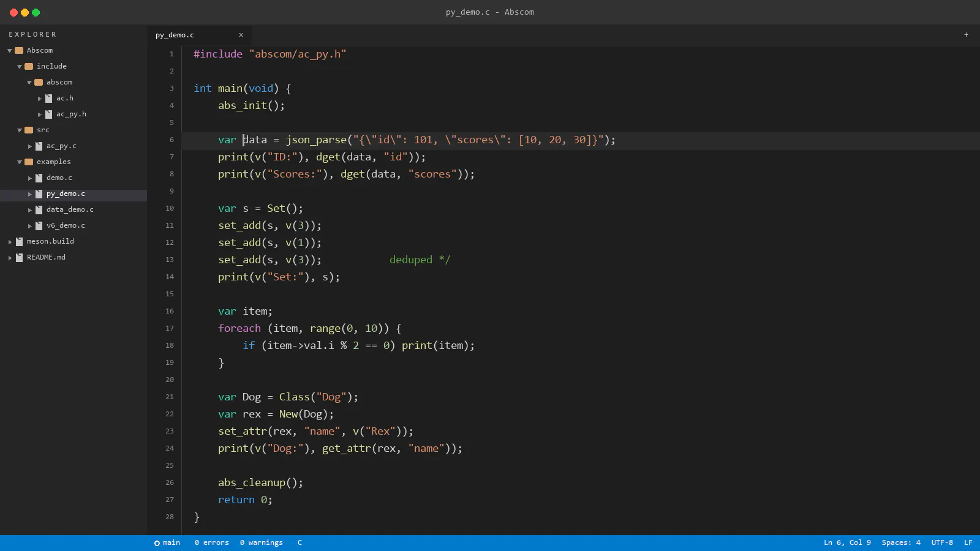The image size is (980, 551).
Task: Open ac_py.h from the explorer tree
Action: [71, 114]
